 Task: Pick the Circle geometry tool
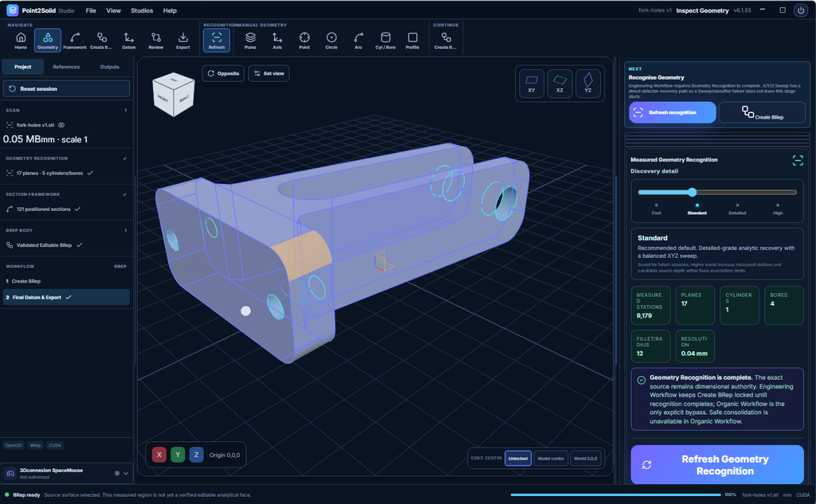331,41
